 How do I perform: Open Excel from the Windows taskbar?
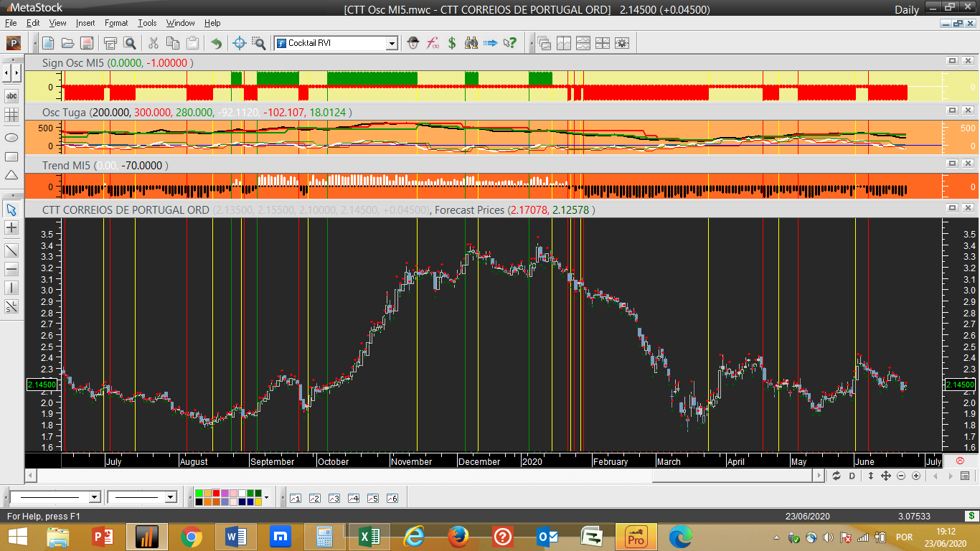tap(368, 537)
